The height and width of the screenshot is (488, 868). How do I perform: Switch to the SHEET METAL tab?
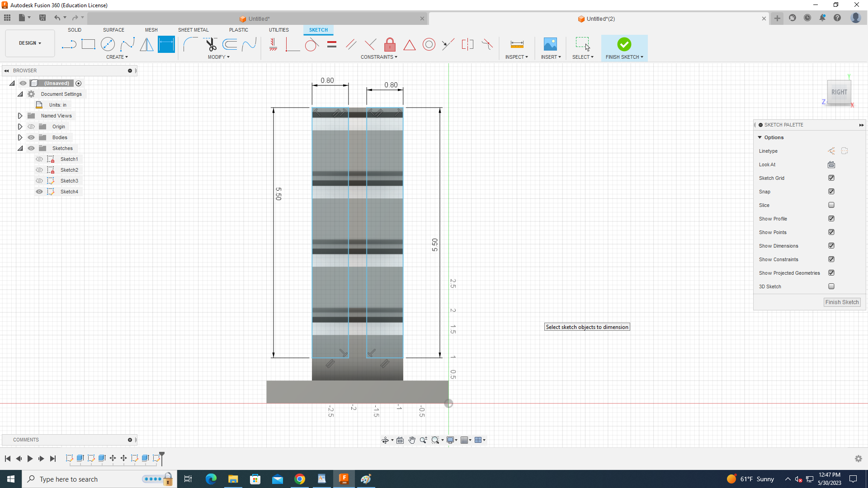point(193,30)
